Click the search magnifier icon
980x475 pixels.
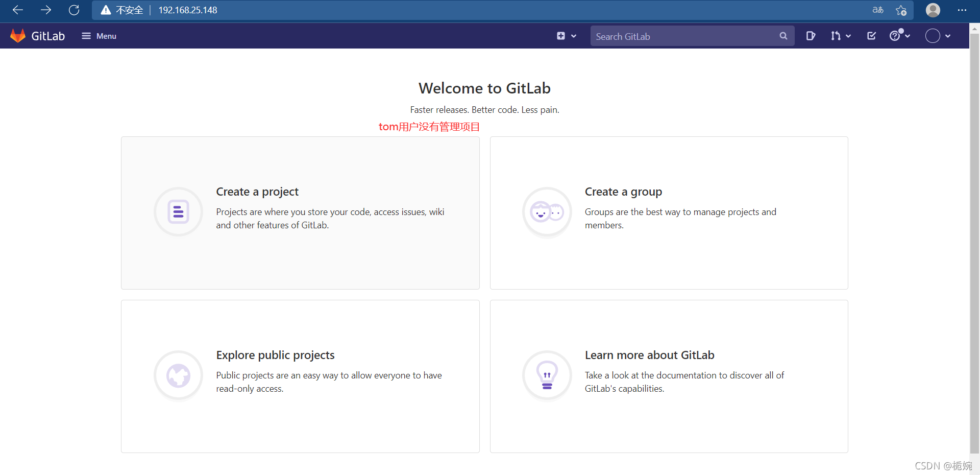tap(783, 36)
